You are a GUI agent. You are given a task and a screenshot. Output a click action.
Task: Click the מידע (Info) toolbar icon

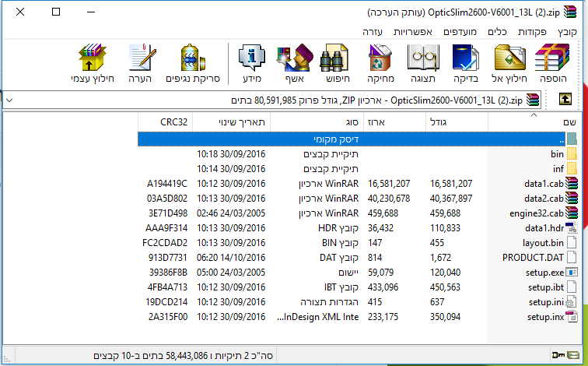[x=252, y=58]
